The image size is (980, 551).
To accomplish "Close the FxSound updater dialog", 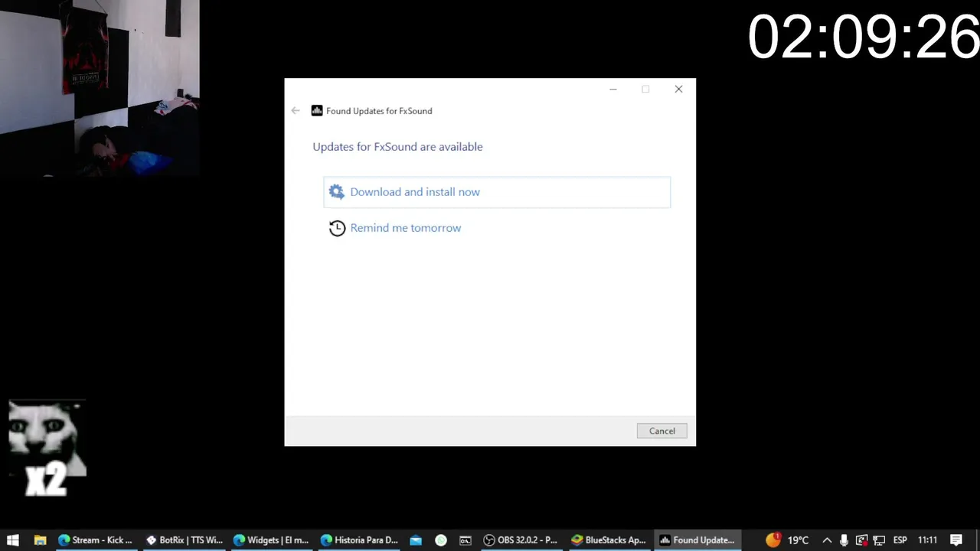I will point(678,90).
